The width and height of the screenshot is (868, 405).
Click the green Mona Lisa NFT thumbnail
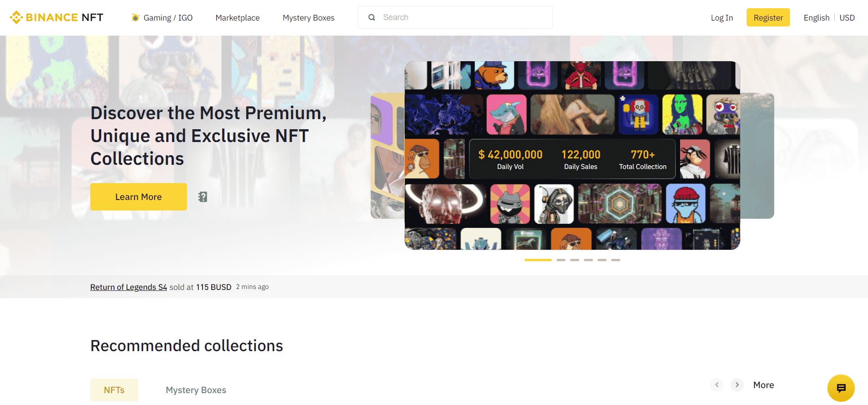click(682, 115)
